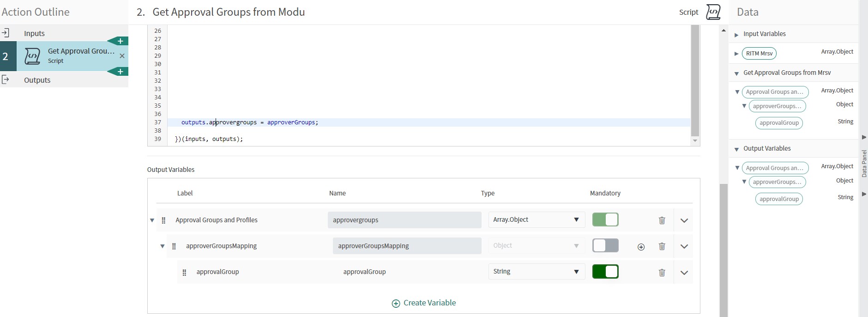Disable Mandatory switch for approvalGroup

[x=605, y=271]
